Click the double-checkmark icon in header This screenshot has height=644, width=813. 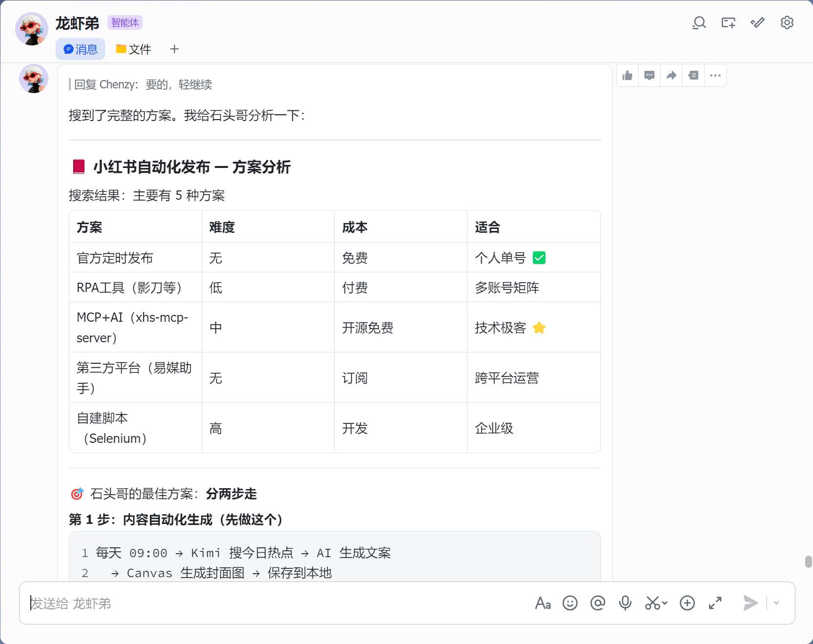(x=758, y=23)
